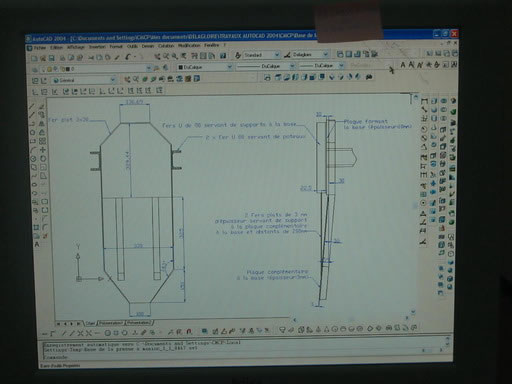
Task: Select the Rectangle draw tool
Action: [33, 141]
